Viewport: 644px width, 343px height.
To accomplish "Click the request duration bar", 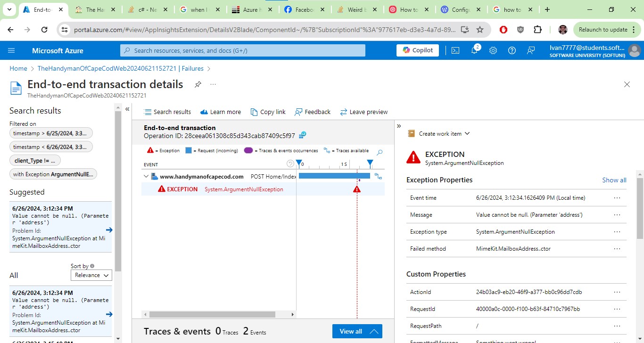I will 334,176.
